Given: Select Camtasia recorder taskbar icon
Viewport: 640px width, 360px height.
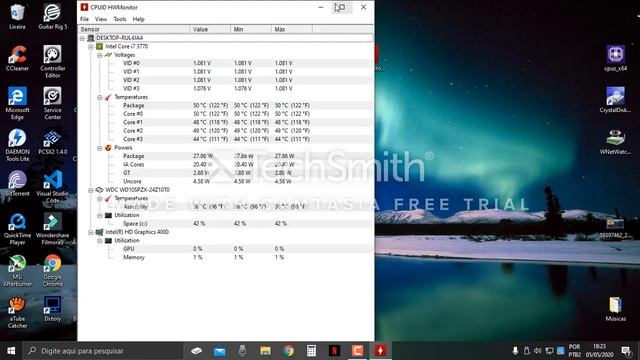Looking at the screenshot, I should click(x=358, y=351).
